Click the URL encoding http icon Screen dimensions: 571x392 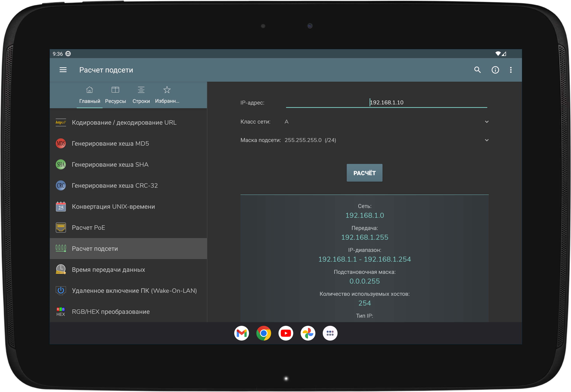pyautogui.click(x=61, y=122)
